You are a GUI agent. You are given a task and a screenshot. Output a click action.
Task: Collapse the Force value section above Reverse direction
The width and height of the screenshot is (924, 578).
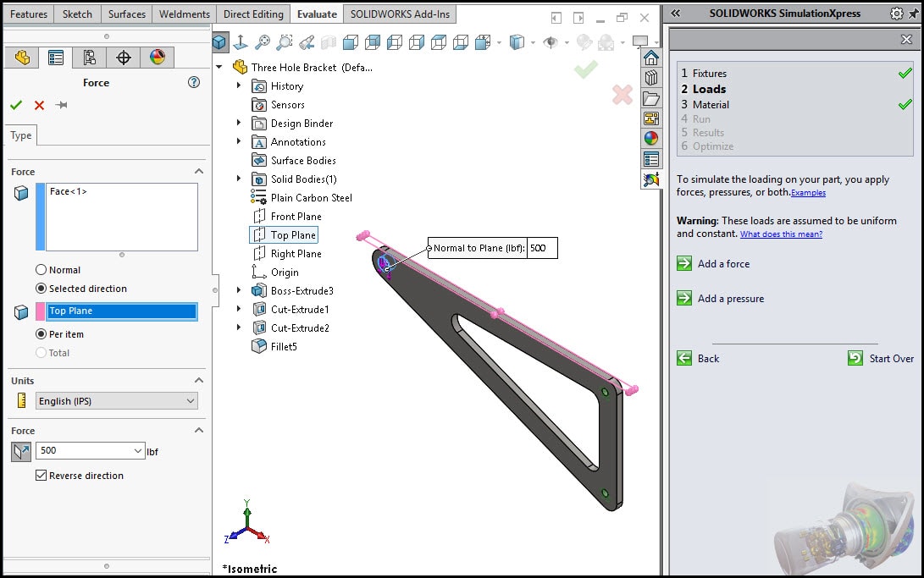click(199, 430)
